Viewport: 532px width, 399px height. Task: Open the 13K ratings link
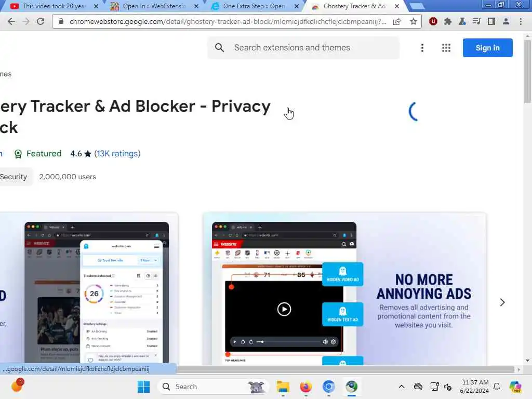tap(117, 154)
